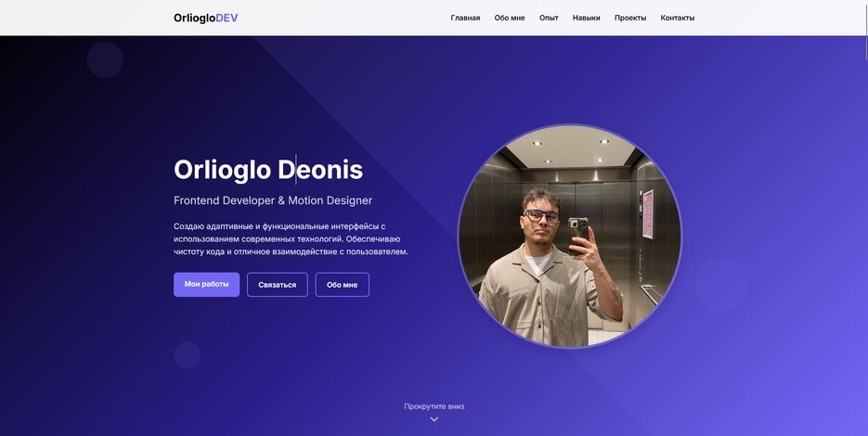Navigate to Проекты in header menu
This screenshot has width=868, height=436.
[x=630, y=18]
